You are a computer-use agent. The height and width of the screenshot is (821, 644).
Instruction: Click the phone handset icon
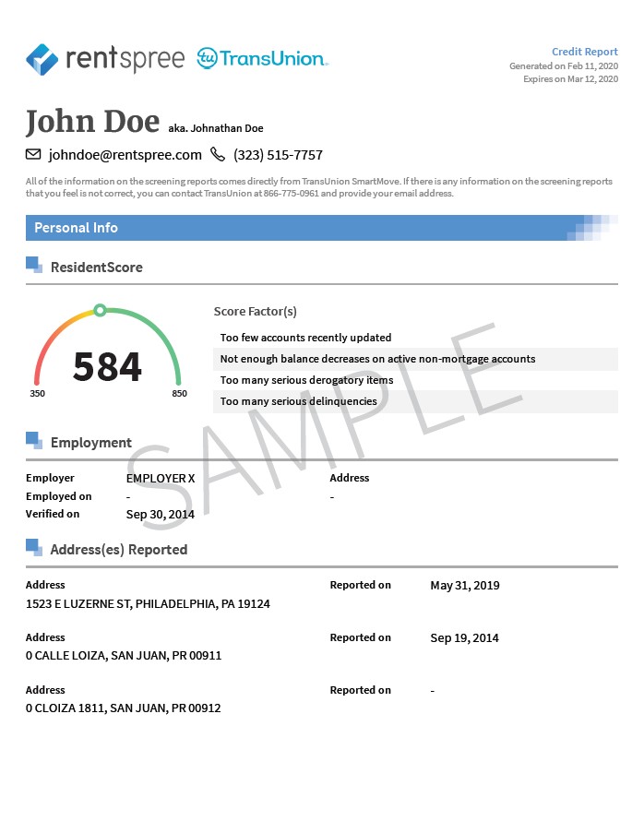(x=218, y=154)
